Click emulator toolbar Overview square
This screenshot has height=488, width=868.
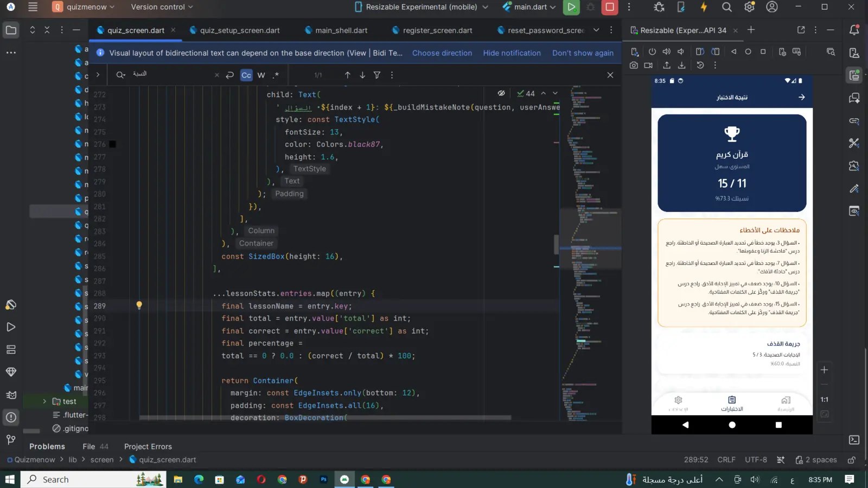point(763,52)
